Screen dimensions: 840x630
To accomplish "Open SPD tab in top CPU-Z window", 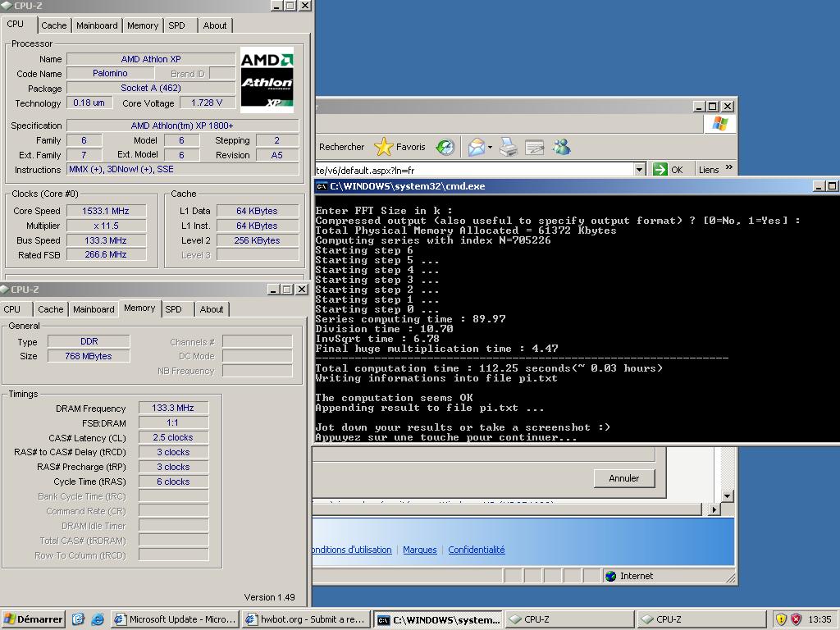I will click(x=177, y=25).
